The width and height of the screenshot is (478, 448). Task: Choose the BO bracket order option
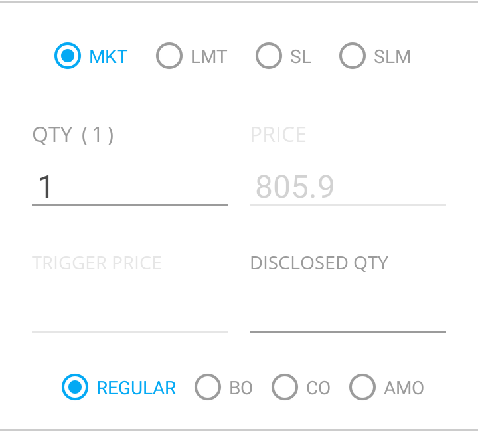208,387
